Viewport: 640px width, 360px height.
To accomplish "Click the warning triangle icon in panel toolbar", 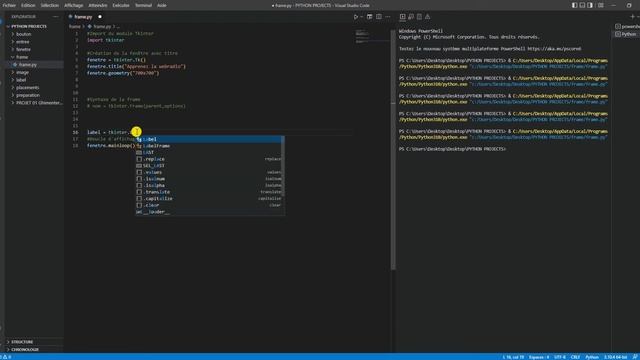I will click(x=427, y=17).
